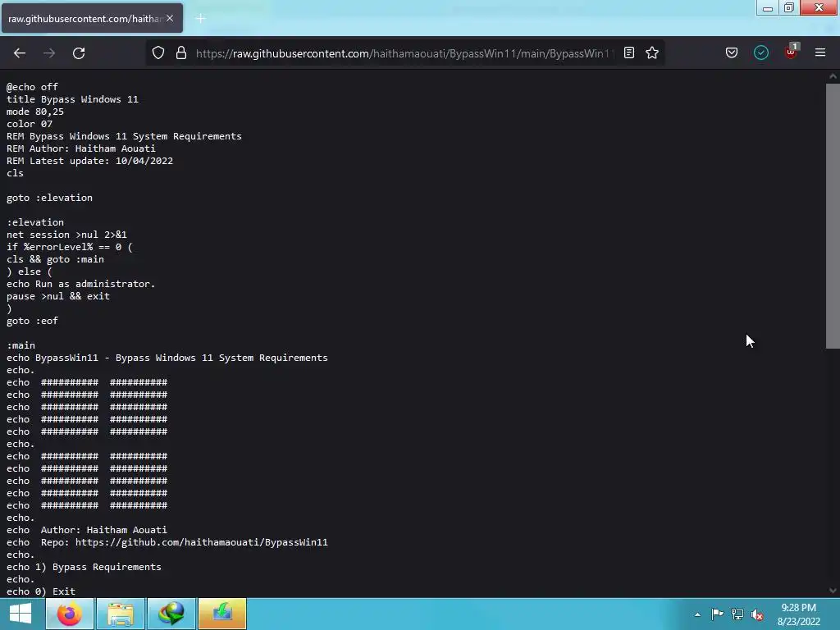Click the Repo github URL text

202,542
